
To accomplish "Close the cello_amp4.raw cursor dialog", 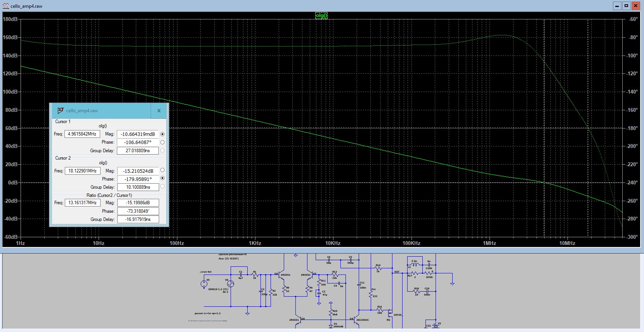I will (x=159, y=111).
